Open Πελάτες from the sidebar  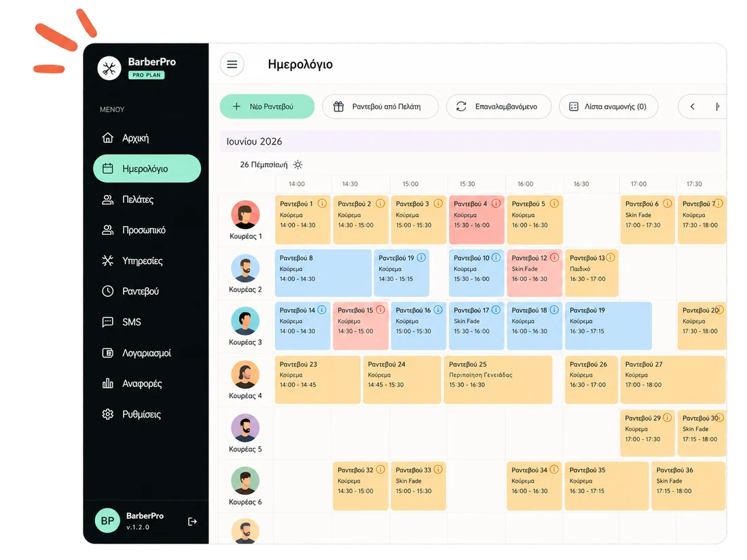[x=147, y=200]
